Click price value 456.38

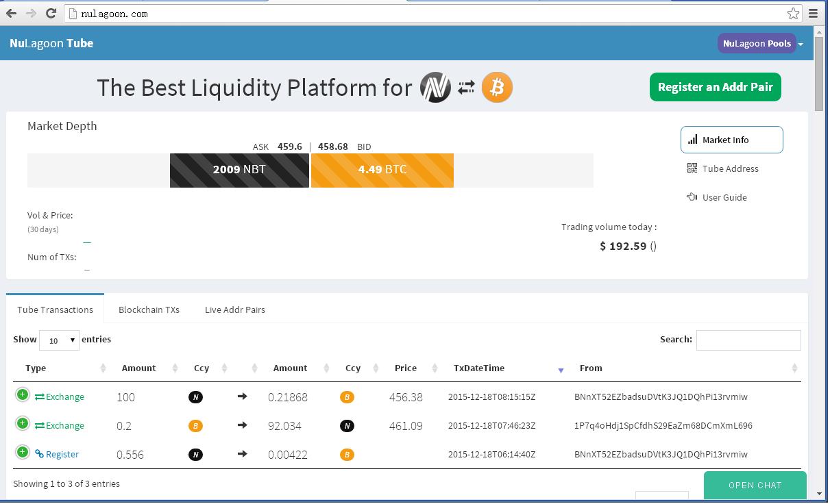coord(406,397)
